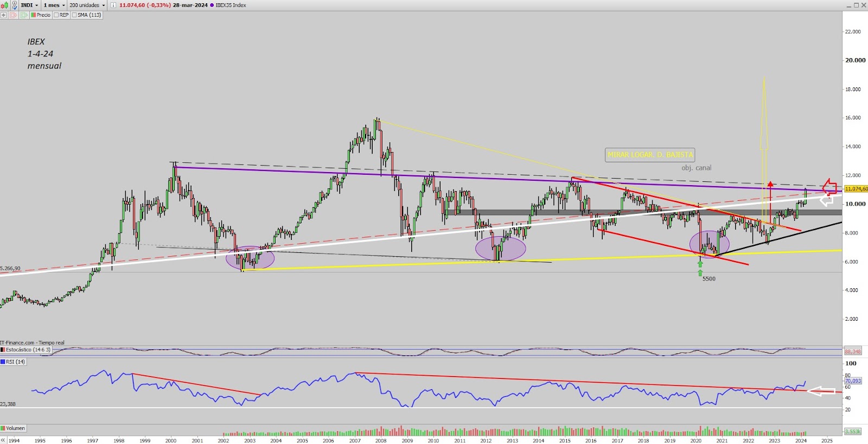868x444 pixels.
Task: Click the alerts checkmark icon beside INDI
Action: pos(15,5)
